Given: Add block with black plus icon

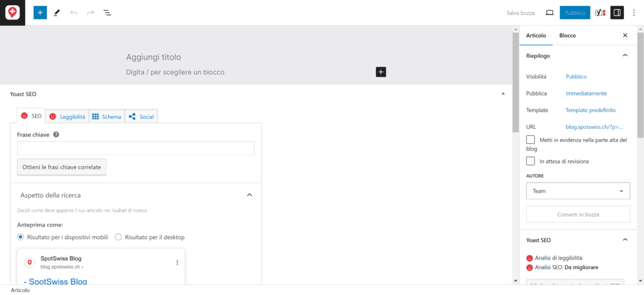Looking at the screenshot, I should tap(380, 72).
